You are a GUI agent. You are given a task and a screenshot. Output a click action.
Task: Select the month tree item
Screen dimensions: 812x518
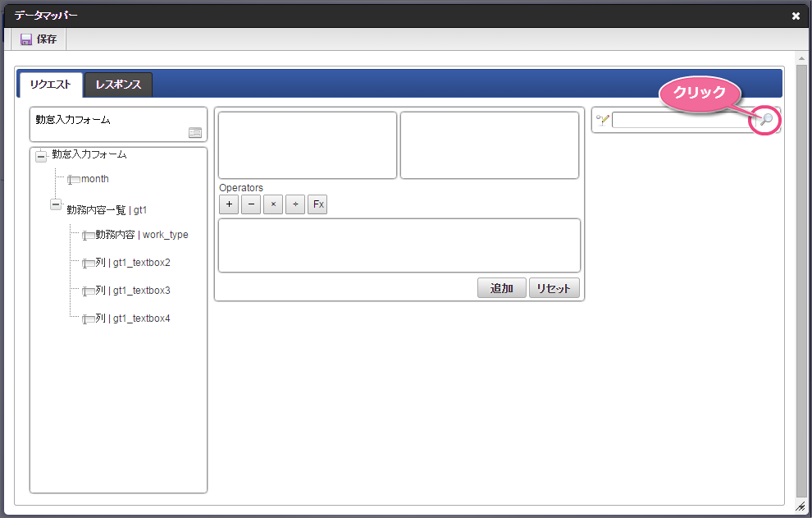(95, 179)
